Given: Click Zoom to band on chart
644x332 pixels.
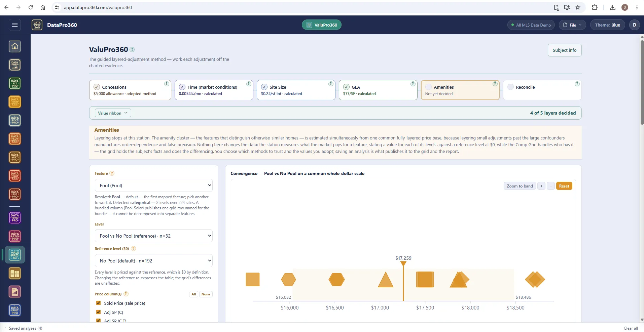Looking at the screenshot, I should click(520, 186).
